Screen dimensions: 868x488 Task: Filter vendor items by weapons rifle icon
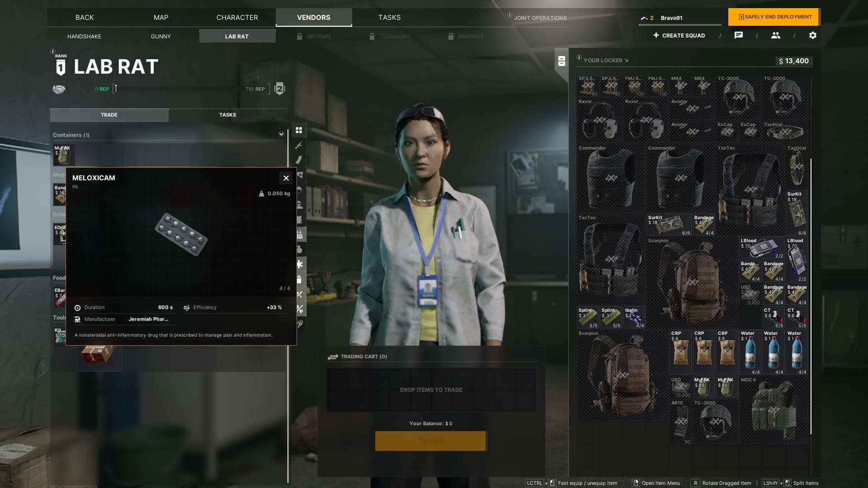[299, 145]
